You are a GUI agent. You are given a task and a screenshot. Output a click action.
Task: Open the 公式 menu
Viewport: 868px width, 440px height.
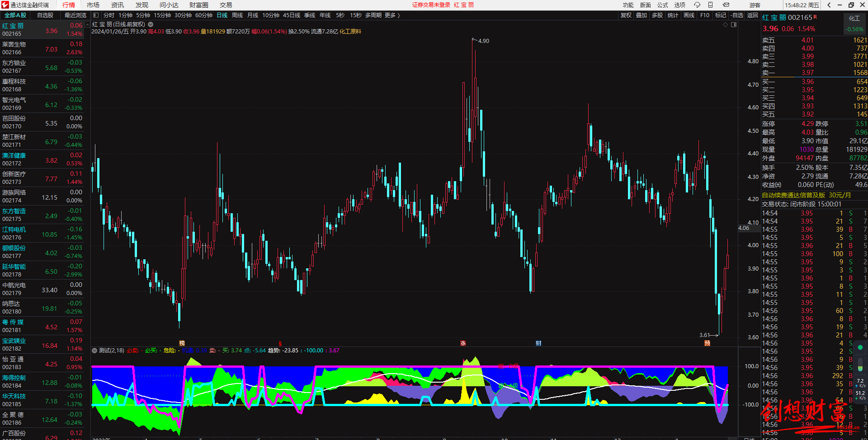pyautogui.click(x=663, y=5)
